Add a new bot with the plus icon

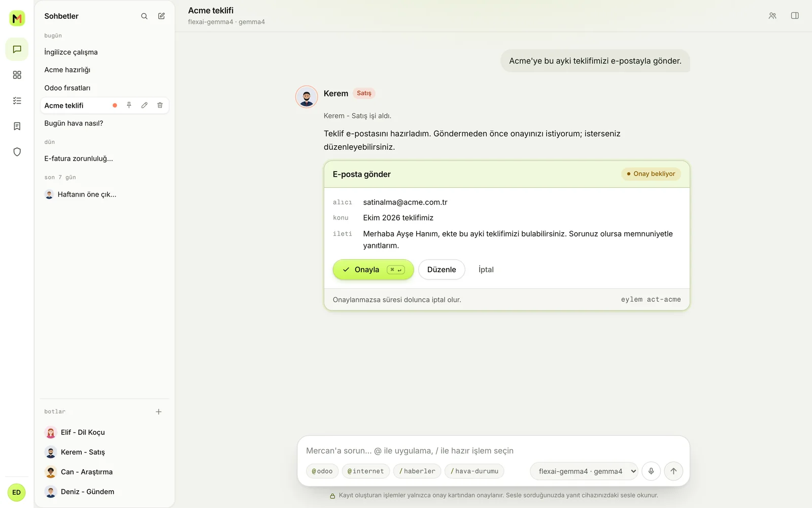tap(158, 411)
